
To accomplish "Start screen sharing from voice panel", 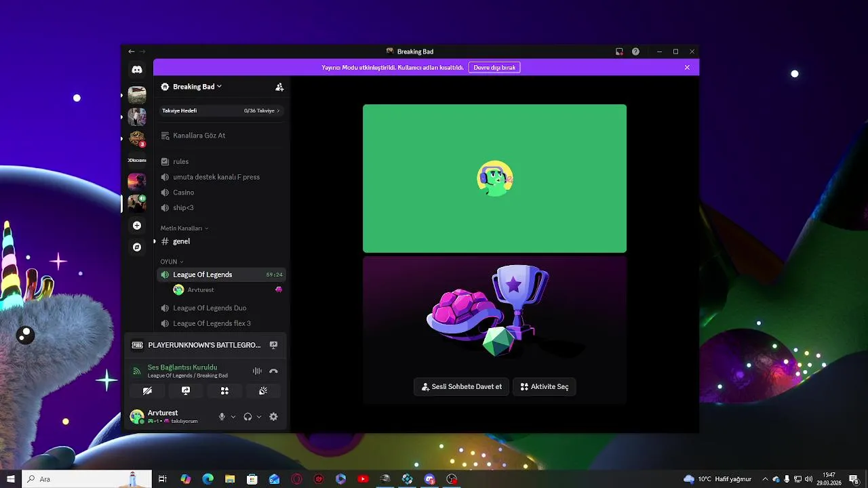I will [x=186, y=391].
